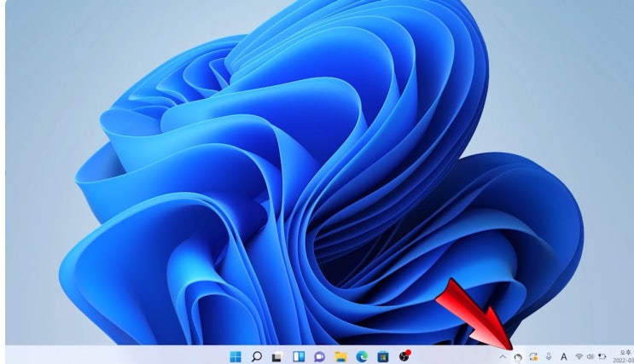Screen dimensions: 634x364
Task: Open Task View on the taskbar
Action: click(277, 357)
